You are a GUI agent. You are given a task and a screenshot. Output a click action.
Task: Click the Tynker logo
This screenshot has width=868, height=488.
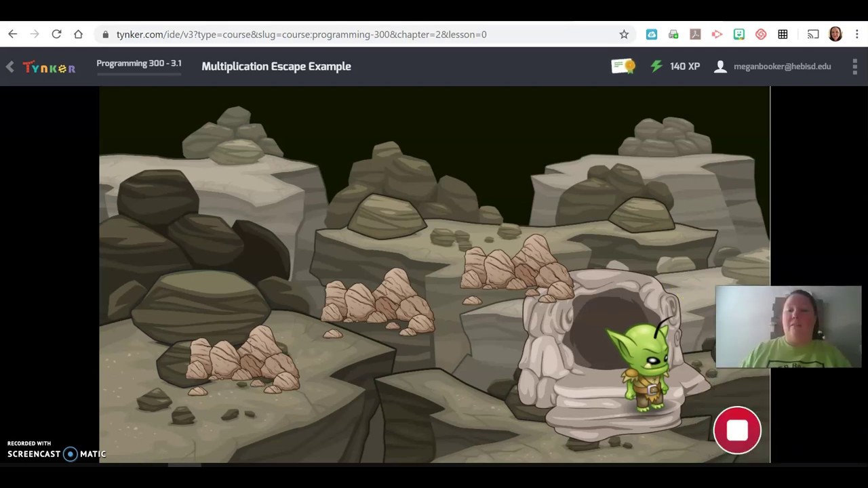tap(49, 66)
